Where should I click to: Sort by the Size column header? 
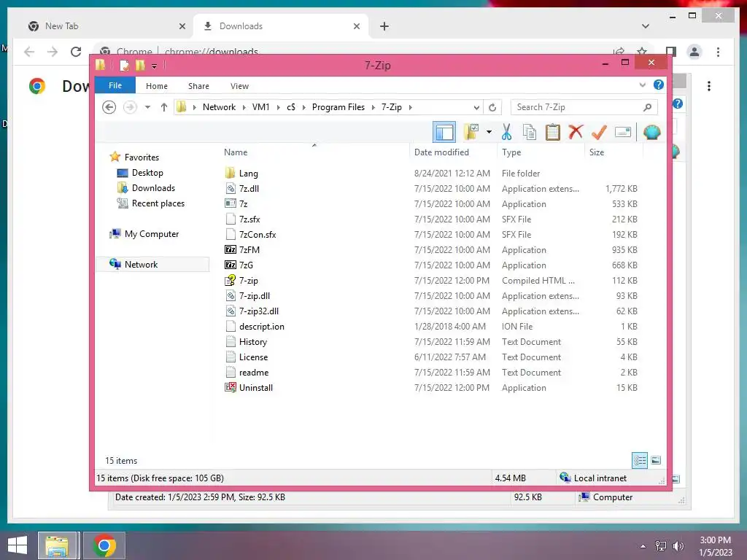(597, 152)
